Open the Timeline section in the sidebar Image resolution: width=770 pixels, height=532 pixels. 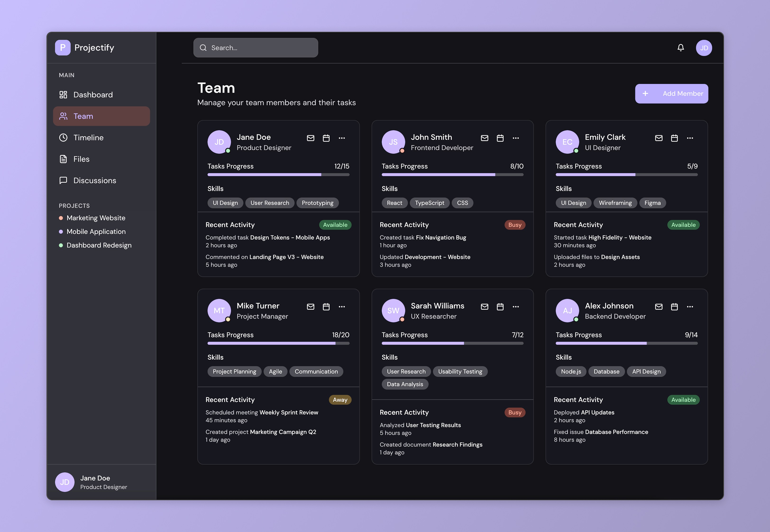[88, 138]
